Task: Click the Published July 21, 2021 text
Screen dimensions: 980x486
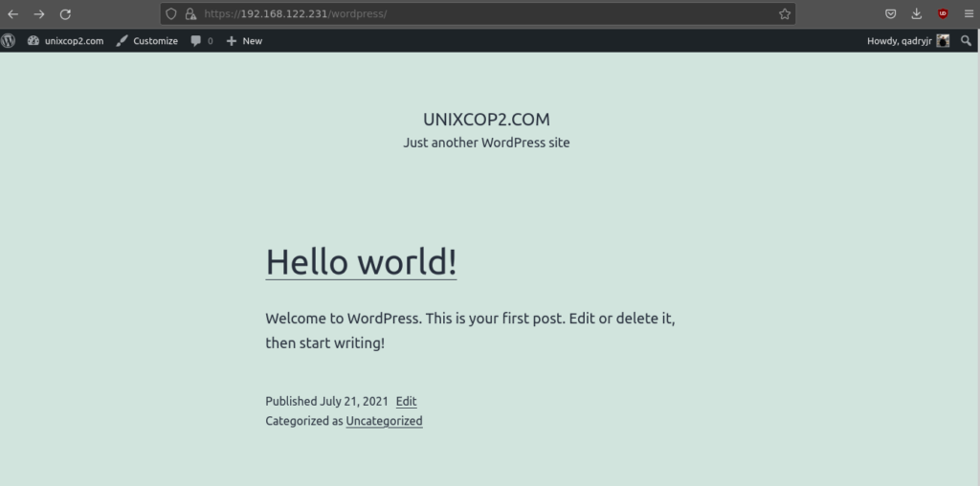Action: tap(326, 401)
